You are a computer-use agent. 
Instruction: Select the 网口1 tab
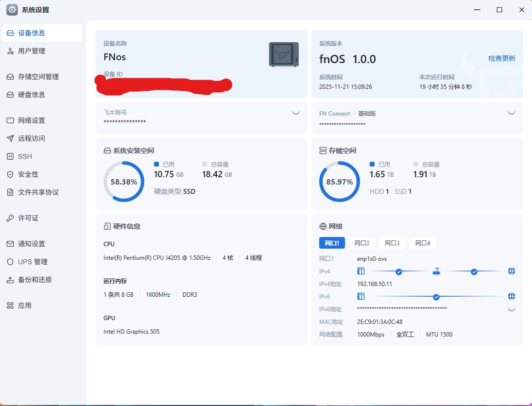(332, 243)
